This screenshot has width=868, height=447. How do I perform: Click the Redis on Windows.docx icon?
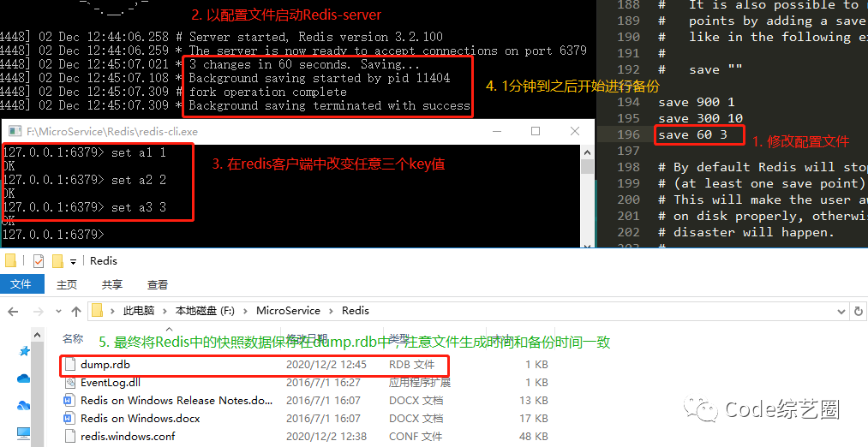pyautogui.click(x=70, y=419)
